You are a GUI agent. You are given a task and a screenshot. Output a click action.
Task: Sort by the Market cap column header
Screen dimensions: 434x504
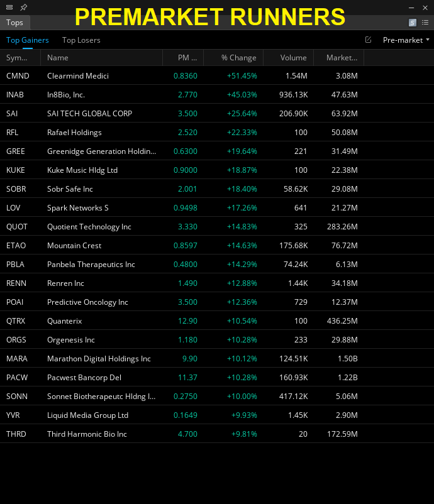pos(338,58)
